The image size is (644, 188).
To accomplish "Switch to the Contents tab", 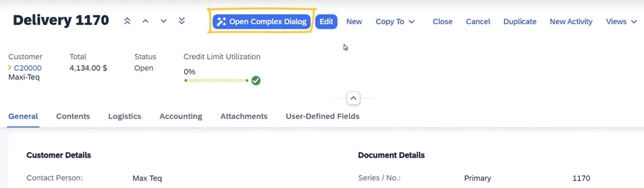I will click(73, 116).
